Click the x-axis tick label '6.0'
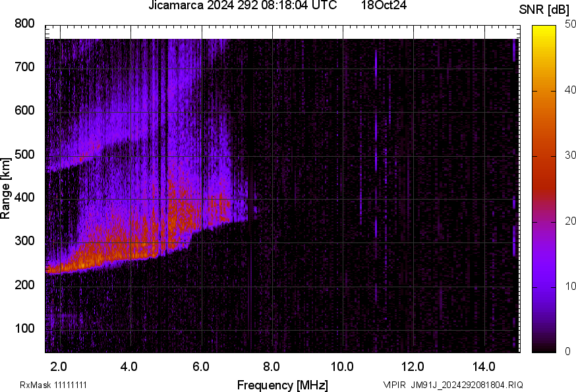Viewport: 576px width, 392px height. click(x=200, y=367)
